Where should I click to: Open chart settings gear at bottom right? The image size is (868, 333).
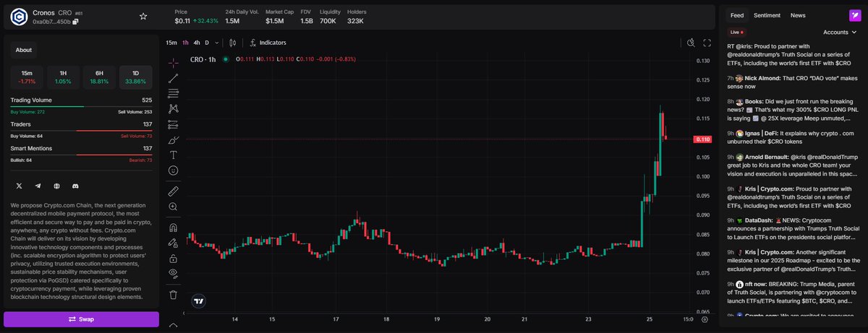click(704, 319)
